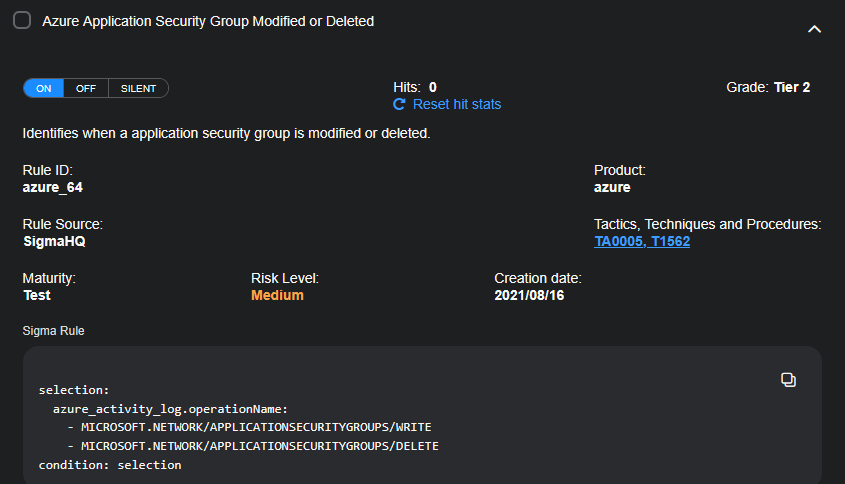Set the rule to SILENT mode
This screenshot has width=845, height=484.
pyautogui.click(x=138, y=88)
